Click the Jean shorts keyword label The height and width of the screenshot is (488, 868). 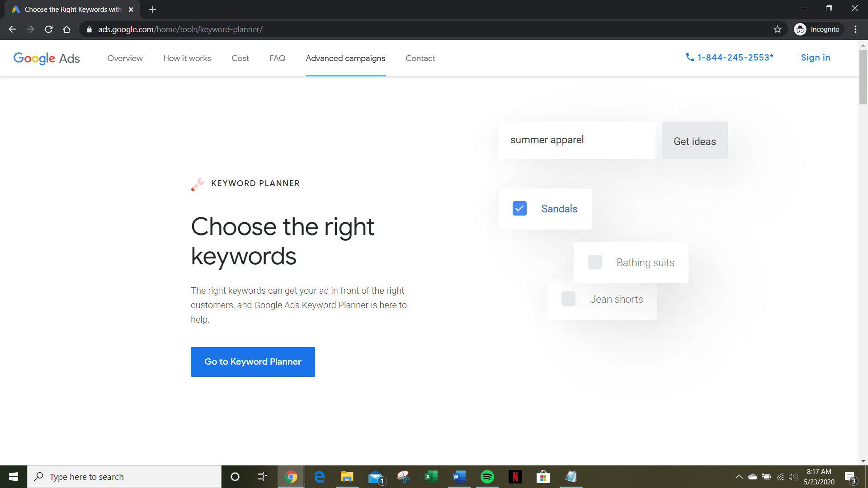pos(616,299)
